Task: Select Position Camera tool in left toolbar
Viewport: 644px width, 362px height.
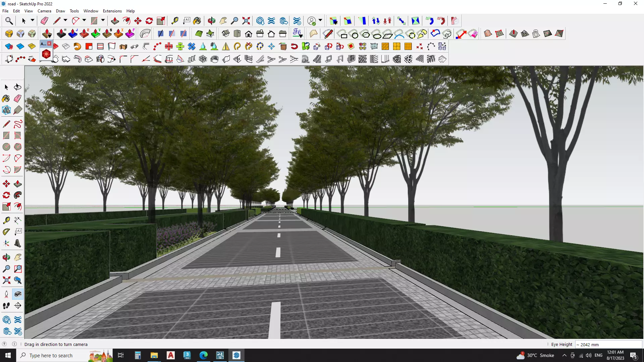Action: click(x=6, y=294)
